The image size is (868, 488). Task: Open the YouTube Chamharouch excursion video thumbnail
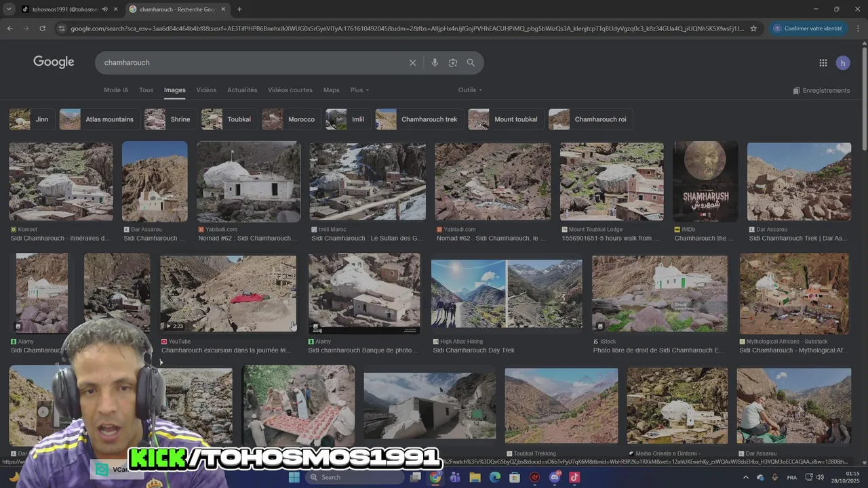(229, 293)
